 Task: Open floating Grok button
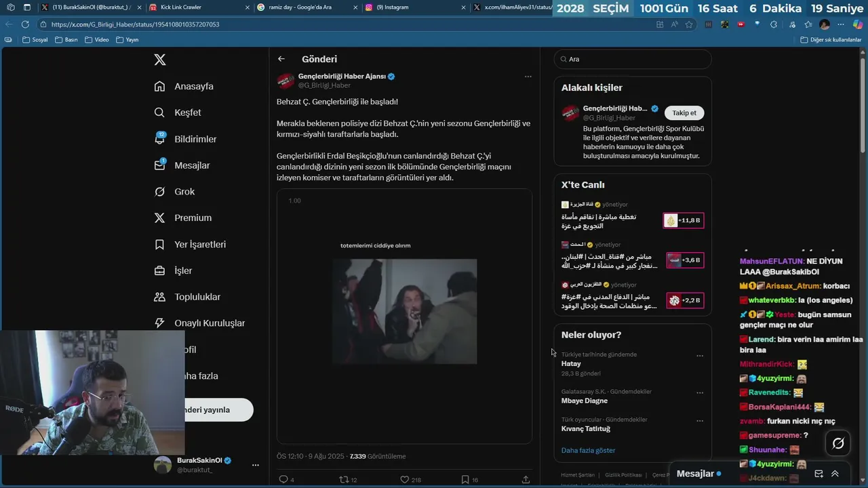tap(838, 443)
